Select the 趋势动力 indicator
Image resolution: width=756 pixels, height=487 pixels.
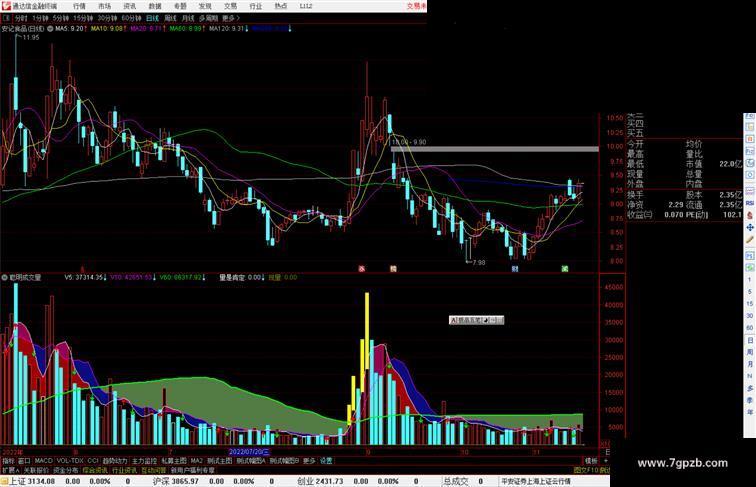coord(115,461)
